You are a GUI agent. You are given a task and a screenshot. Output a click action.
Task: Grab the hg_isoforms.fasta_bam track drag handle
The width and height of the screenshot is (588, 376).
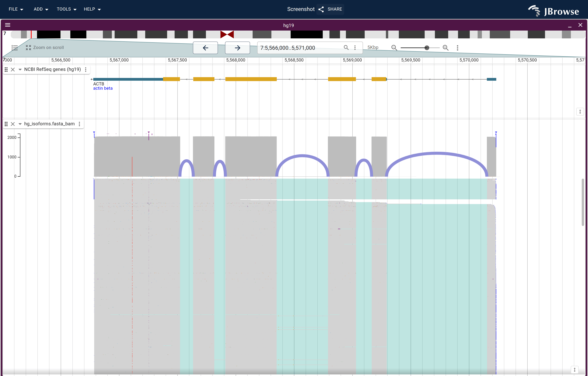tap(6, 124)
